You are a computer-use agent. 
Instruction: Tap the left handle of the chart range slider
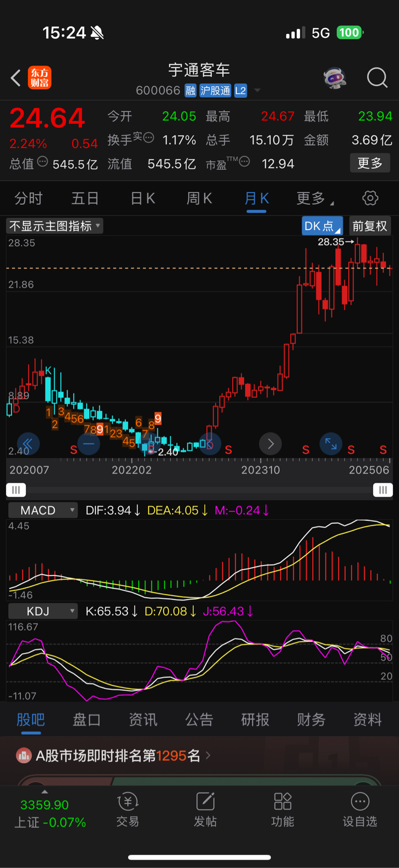[16, 490]
